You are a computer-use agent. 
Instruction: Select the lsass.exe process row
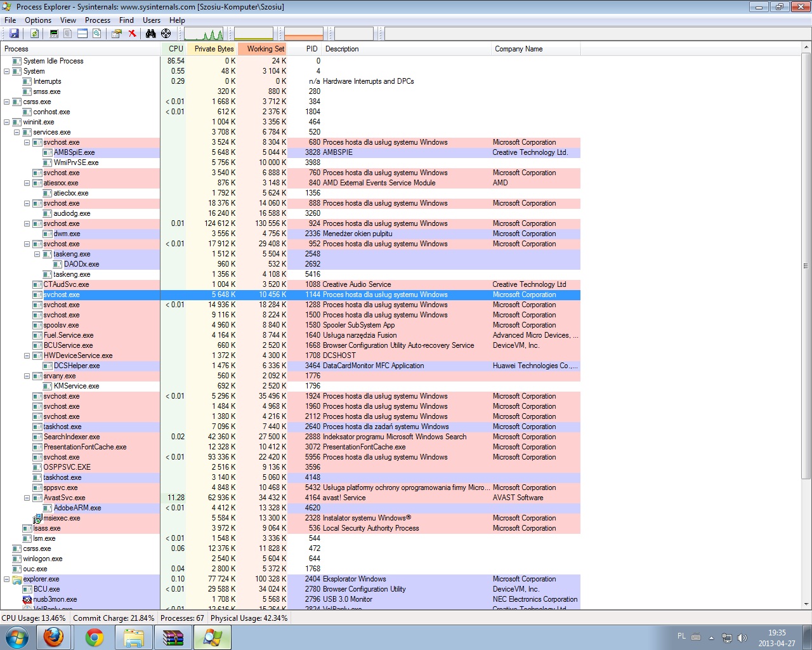pos(290,528)
